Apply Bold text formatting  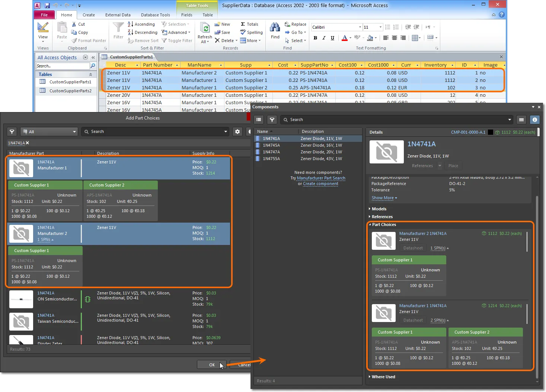click(315, 38)
